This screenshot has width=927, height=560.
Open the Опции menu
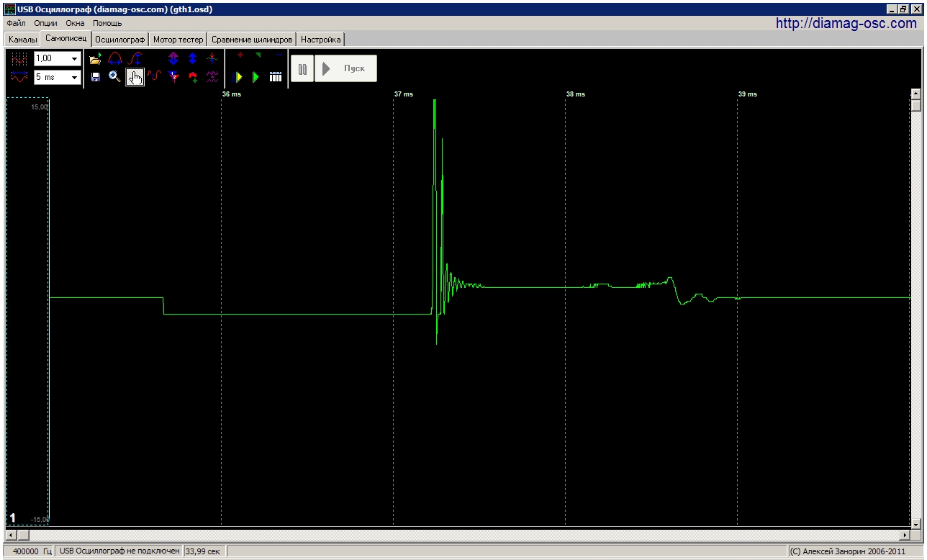[45, 23]
